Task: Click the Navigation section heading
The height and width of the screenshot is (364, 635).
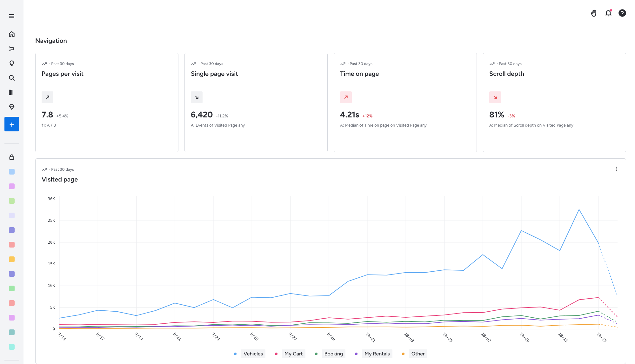Action: (x=51, y=41)
